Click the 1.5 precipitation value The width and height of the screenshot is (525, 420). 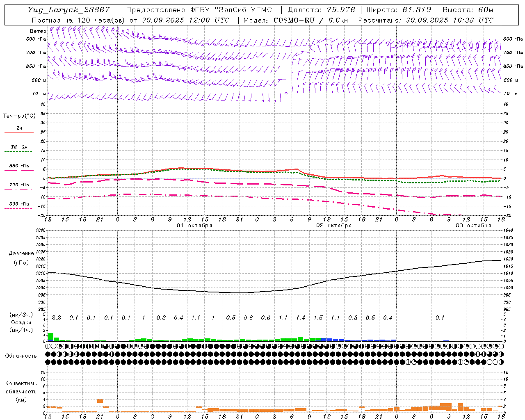click(318, 318)
